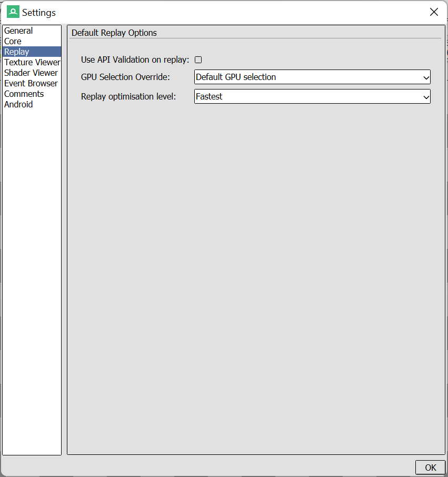Image resolution: width=448 pixels, height=477 pixels.
Task: Click the Settings title bar text
Action: point(39,13)
